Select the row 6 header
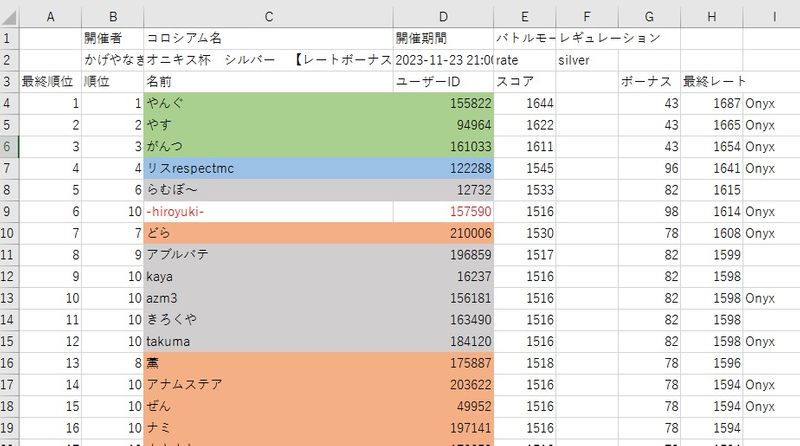Viewport: 800px width, 446px height. pos(9,146)
